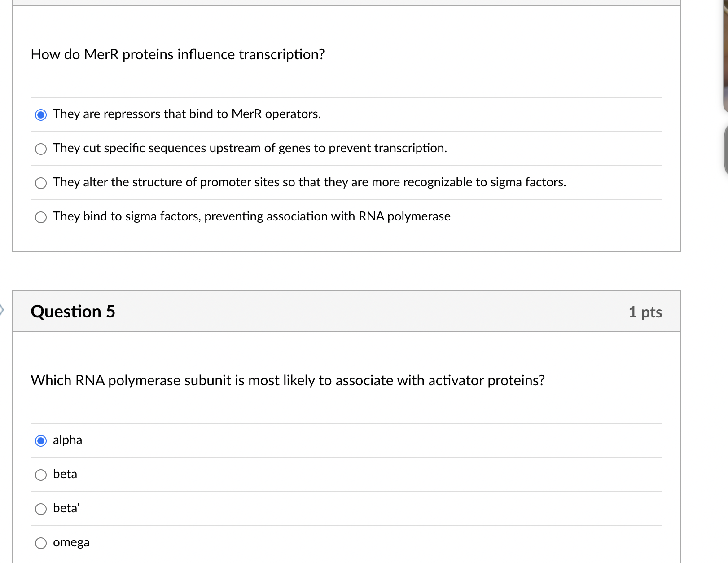Screen dimensions: 728x563
Task: Select the beta' answer option
Action: 41,509
